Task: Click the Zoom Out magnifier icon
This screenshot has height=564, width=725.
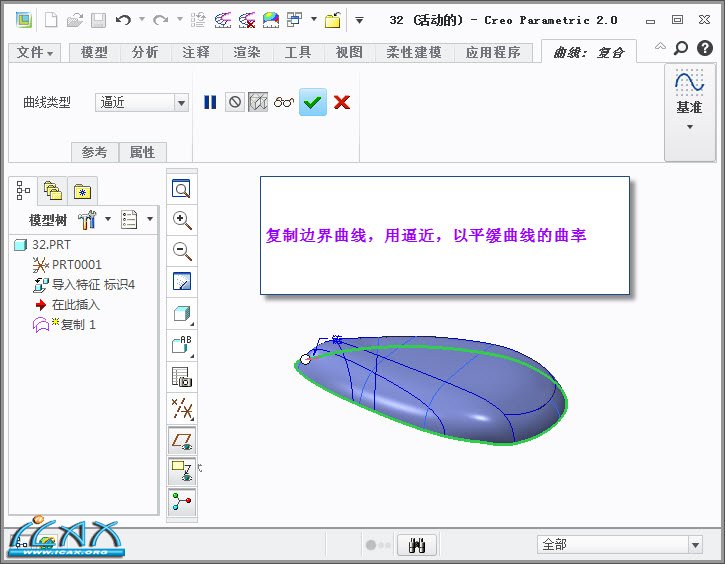Action: click(x=182, y=251)
